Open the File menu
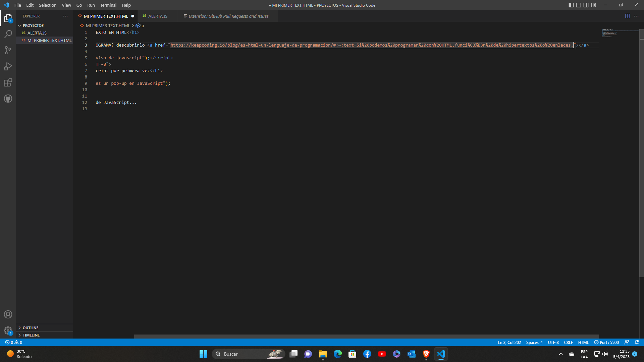Screen dimensions: 644x362 click(18, 5)
